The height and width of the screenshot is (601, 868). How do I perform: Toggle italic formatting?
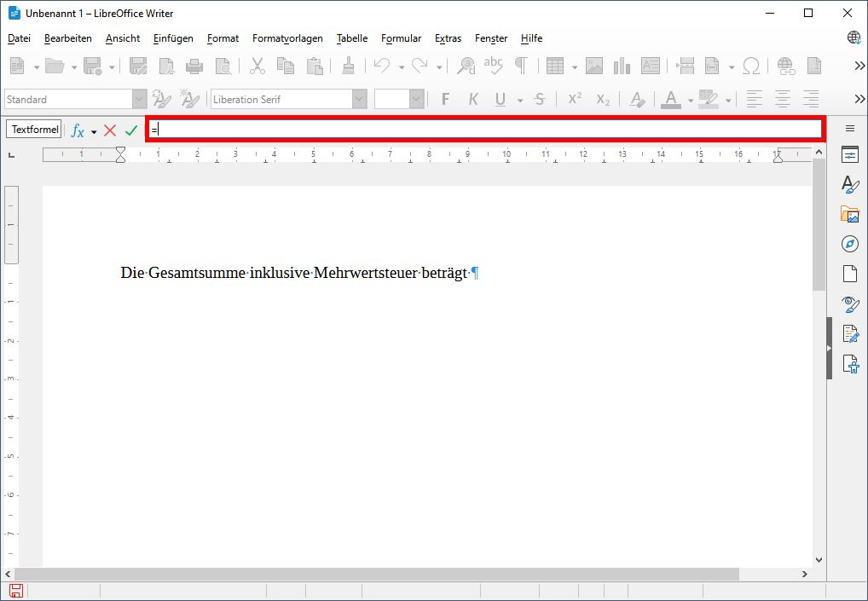(473, 99)
